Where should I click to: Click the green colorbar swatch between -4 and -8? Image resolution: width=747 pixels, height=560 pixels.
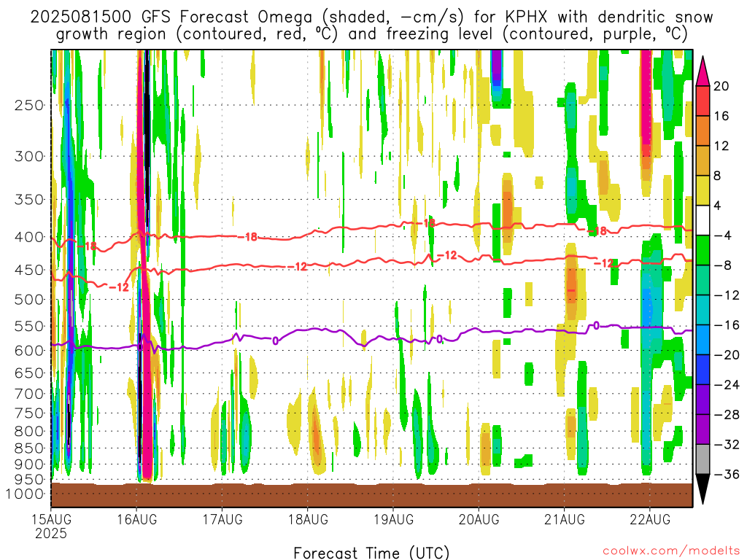(703, 251)
